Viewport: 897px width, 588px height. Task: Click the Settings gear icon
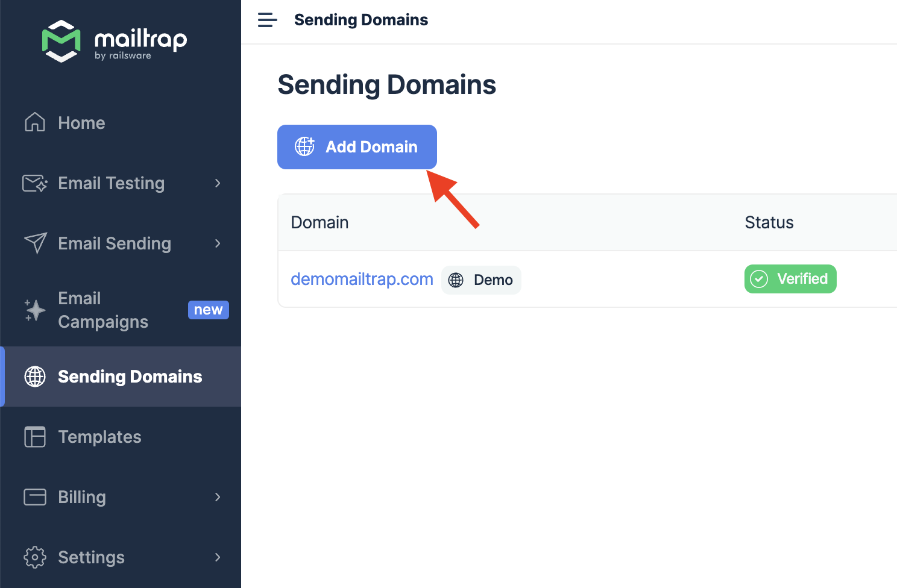point(34,557)
